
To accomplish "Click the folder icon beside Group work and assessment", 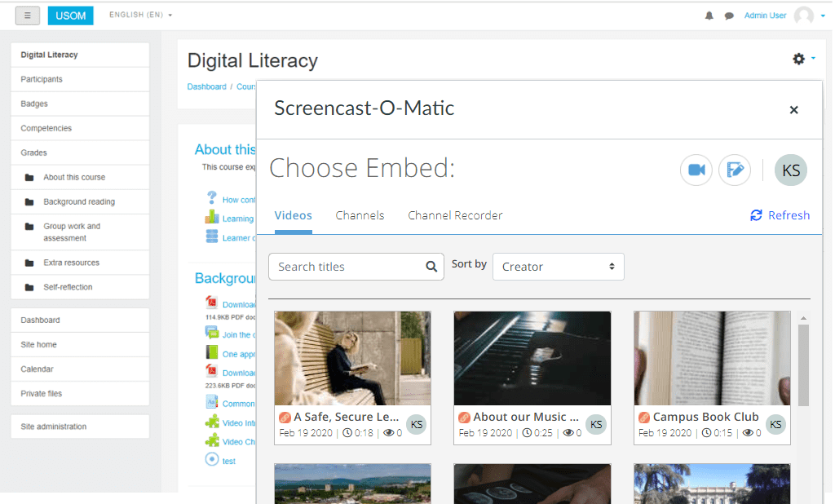I will [x=29, y=227].
